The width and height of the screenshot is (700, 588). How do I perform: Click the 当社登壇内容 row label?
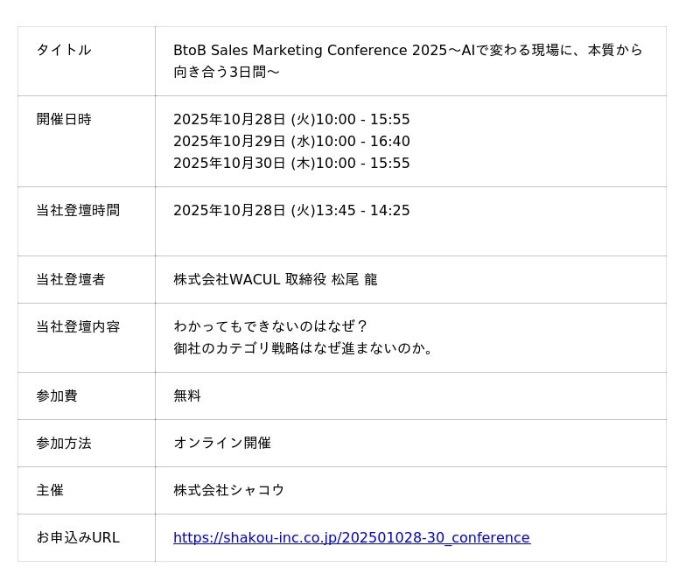(x=78, y=326)
